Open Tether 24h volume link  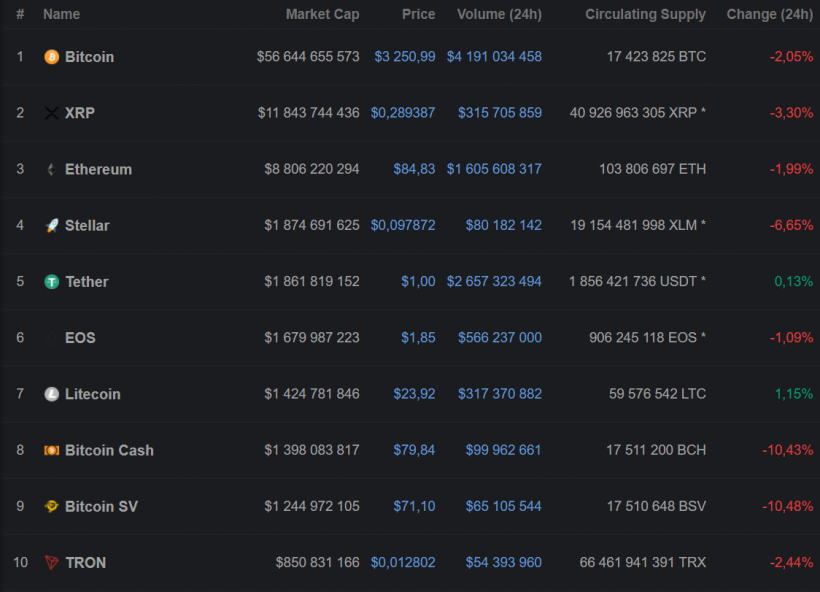coord(494,282)
